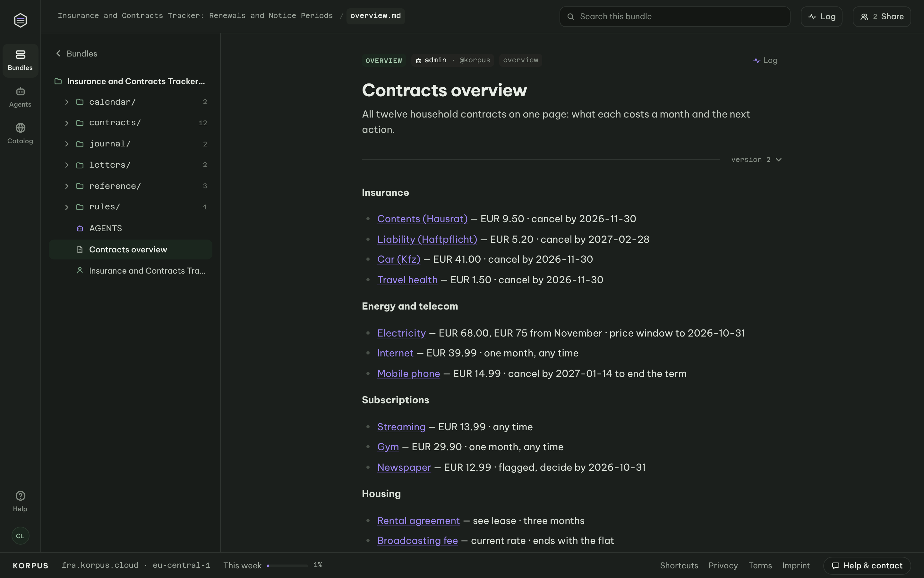Open the document Log link
924x578 pixels.
(765, 60)
